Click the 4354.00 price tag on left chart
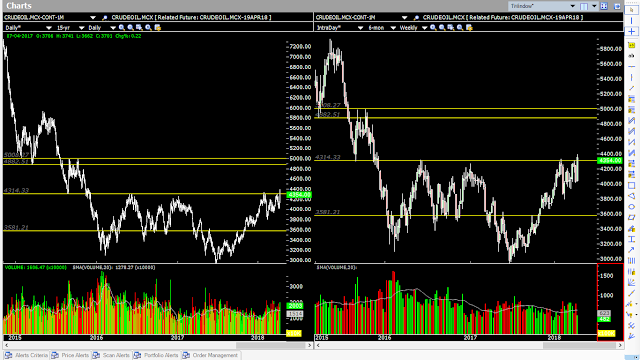The image size is (640, 360). coord(300,195)
